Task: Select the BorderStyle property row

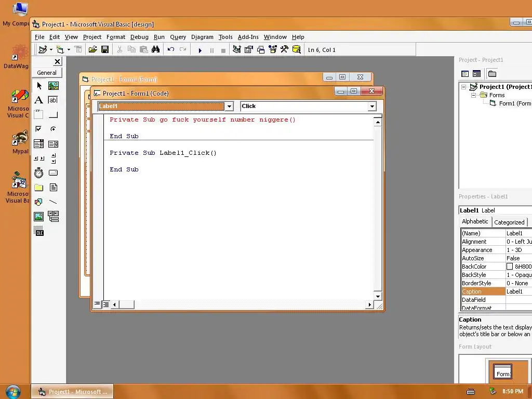Action: (496, 283)
